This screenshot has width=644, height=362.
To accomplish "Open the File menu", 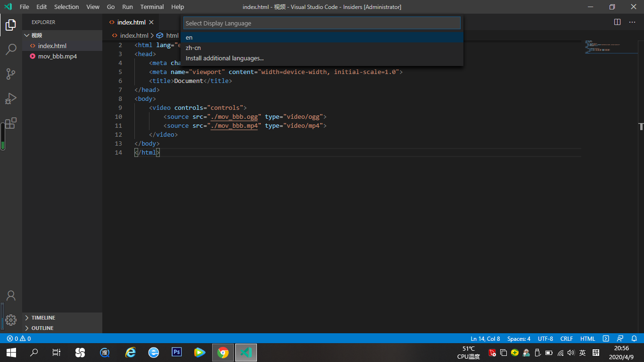I will pyautogui.click(x=24, y=7).
